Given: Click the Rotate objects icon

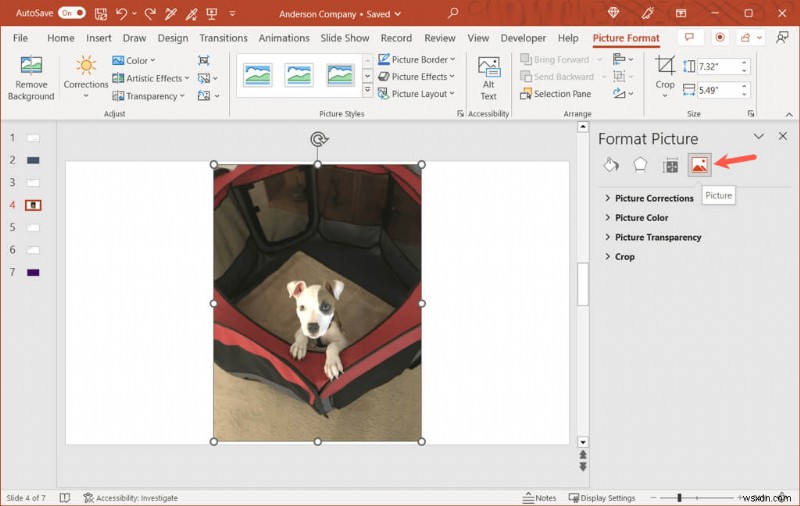Looking at the screenshot, I should [x=622, y=94].
